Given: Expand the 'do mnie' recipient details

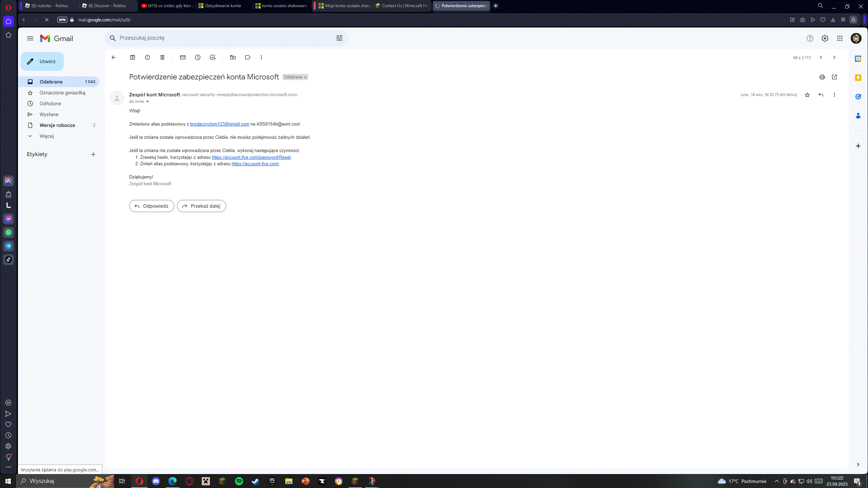Looking at the screenshot, I should tap(147, 101).
